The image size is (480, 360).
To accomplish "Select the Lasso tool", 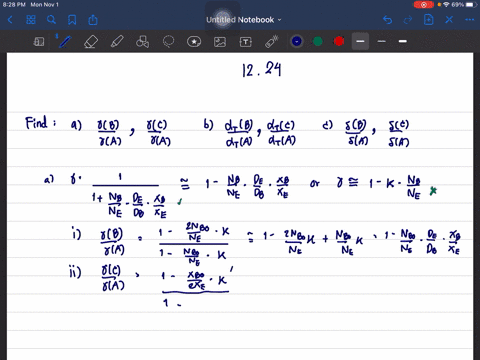I will pos(168,42).
